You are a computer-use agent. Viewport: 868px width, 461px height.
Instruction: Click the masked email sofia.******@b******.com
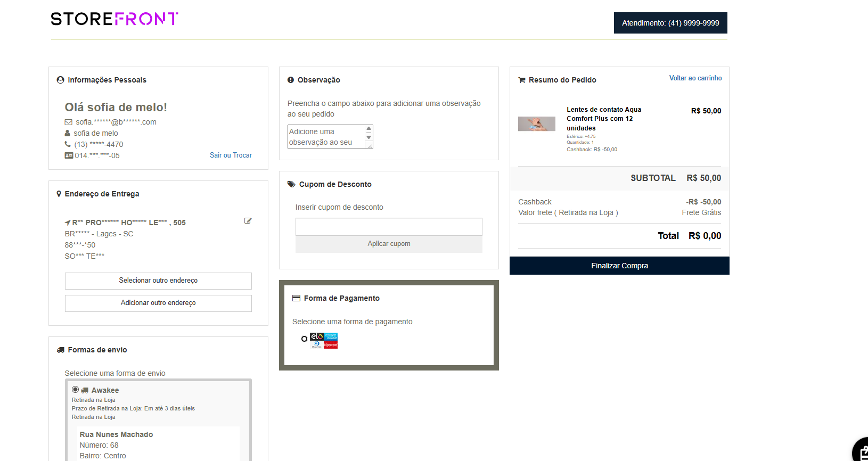click(116, 122)
